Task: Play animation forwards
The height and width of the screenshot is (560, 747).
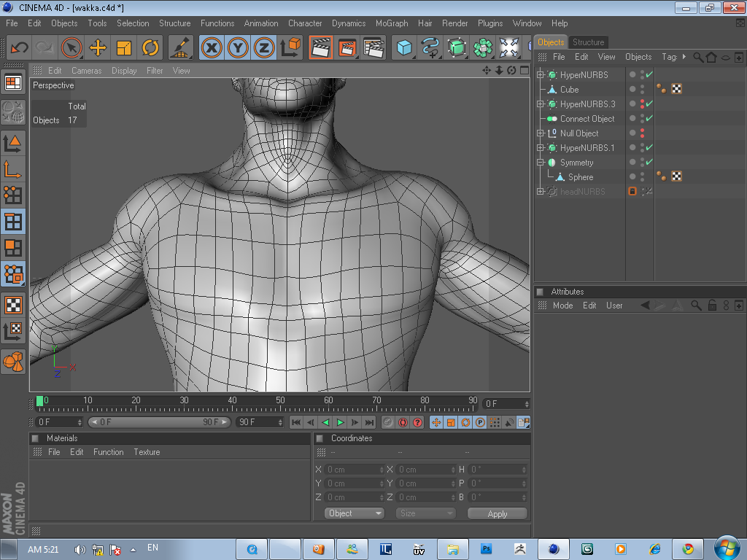Action: click(x=340, y=422)
